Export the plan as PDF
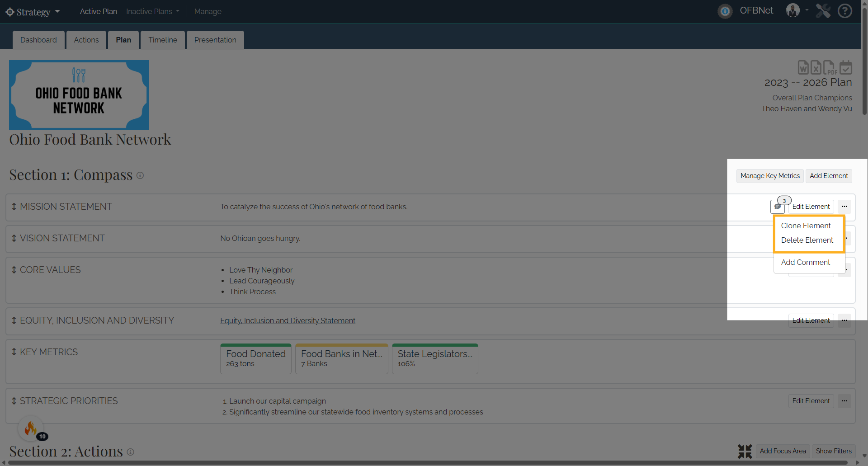The width and height of the screenshot is (868, 466). [x=830, y=67]
